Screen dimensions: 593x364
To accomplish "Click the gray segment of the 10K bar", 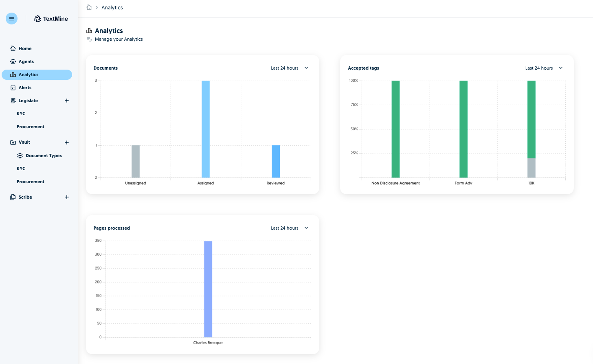I will coord(532,168).
